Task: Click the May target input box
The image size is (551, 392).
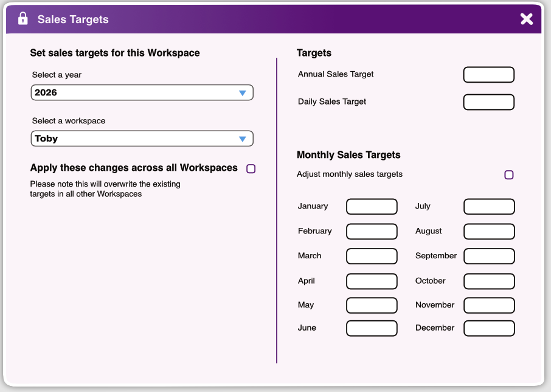Action: (x=372, y=306)
